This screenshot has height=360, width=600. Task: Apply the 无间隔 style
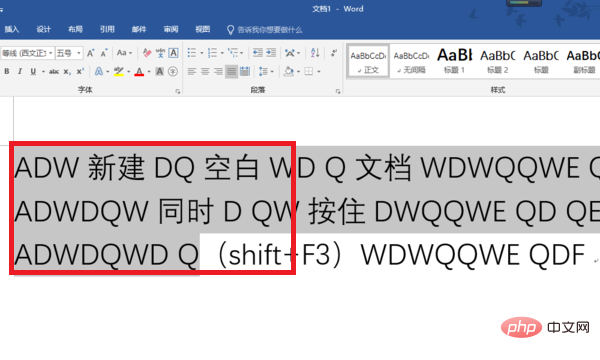point(411,62)
